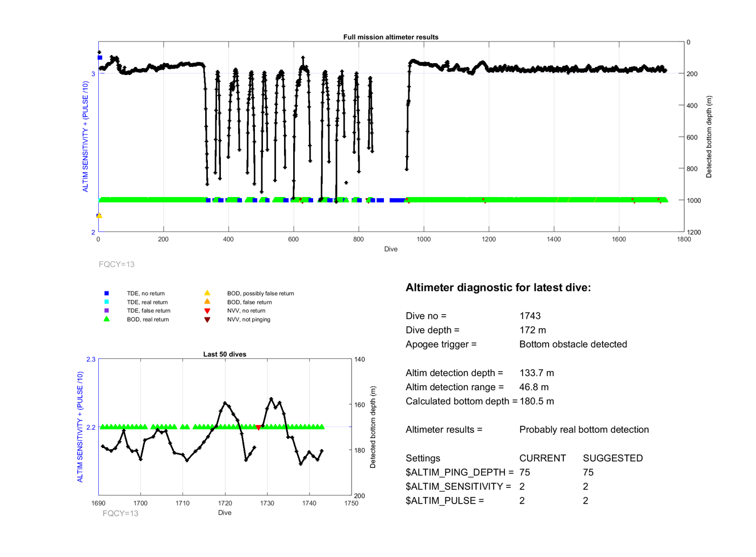Click the red inverted triangle legend marker for NVV no return

[x=207, y=311]
